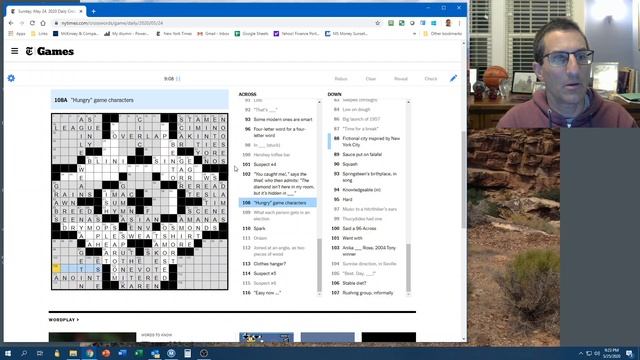Select across clue 101 Suspect #4
The height and width of the screenshot is (360, 640).
point(278,164)
